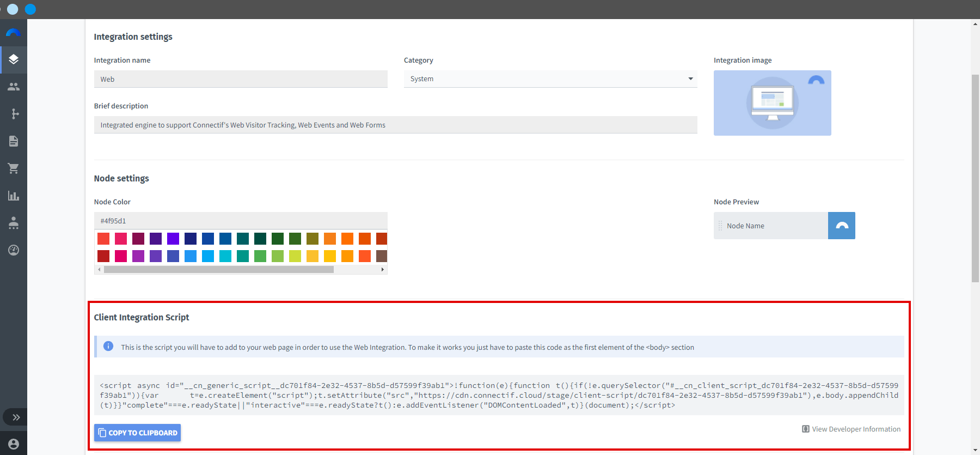
Task: Open the integrations layers sidebar icon
Action: pos(14,59)
